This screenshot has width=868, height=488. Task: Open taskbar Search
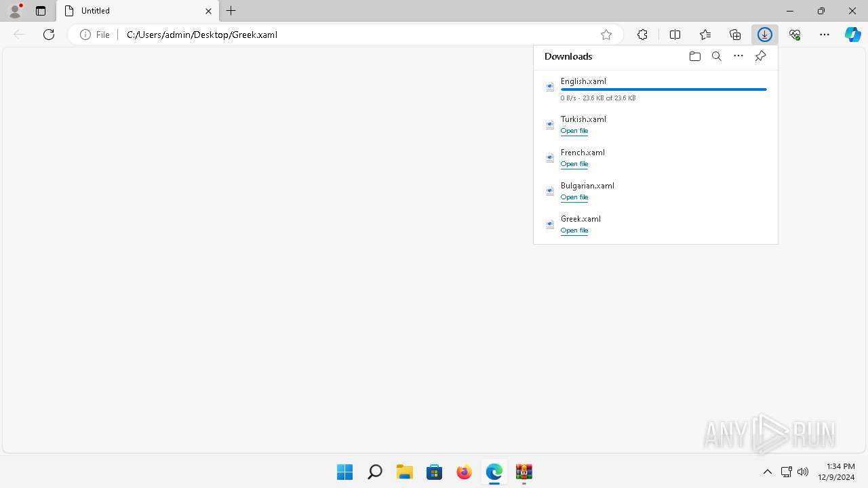coord(374,472)
